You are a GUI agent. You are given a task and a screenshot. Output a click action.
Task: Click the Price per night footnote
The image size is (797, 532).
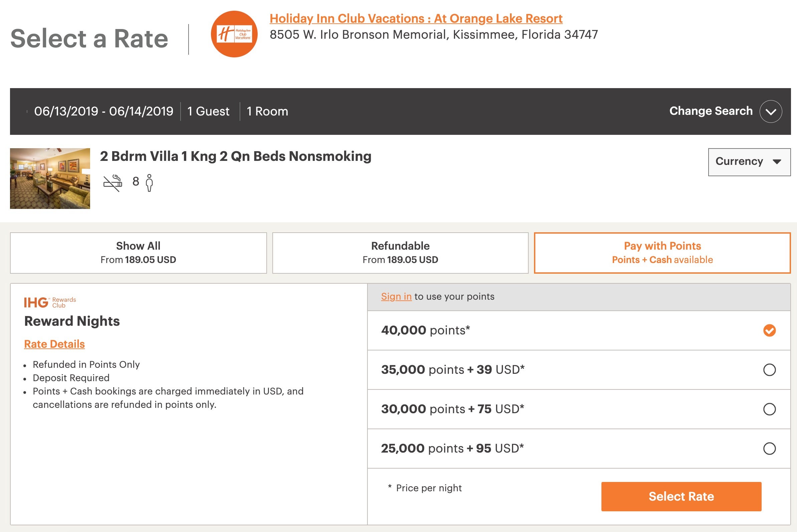click(425, 488)
